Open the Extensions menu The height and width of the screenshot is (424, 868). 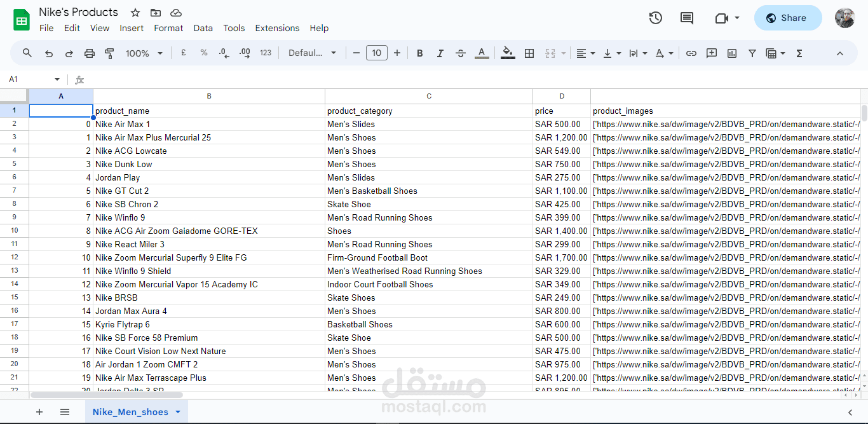277,28
